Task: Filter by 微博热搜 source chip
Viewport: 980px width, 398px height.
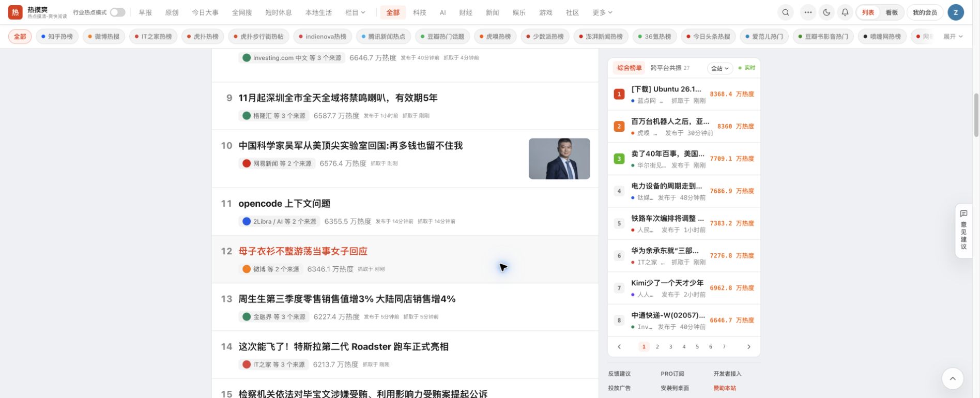Action: click(104, 37)
